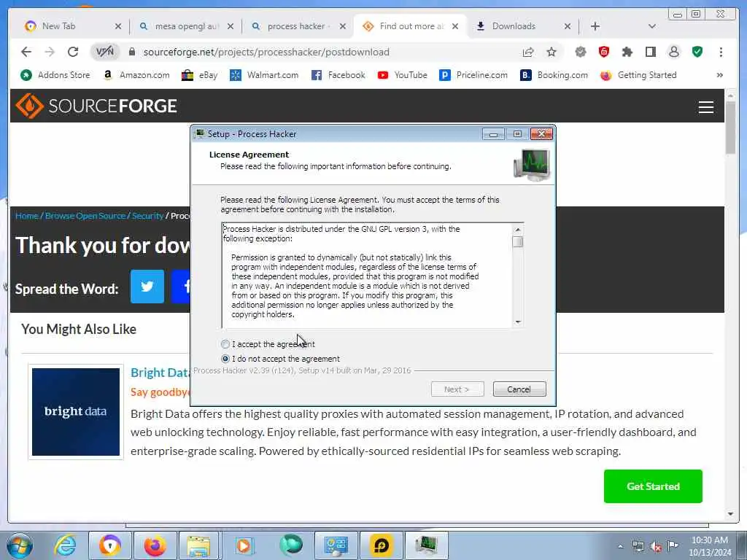
Task: Open the extensions puzzle icon
Action: click(x=627, y=52)
